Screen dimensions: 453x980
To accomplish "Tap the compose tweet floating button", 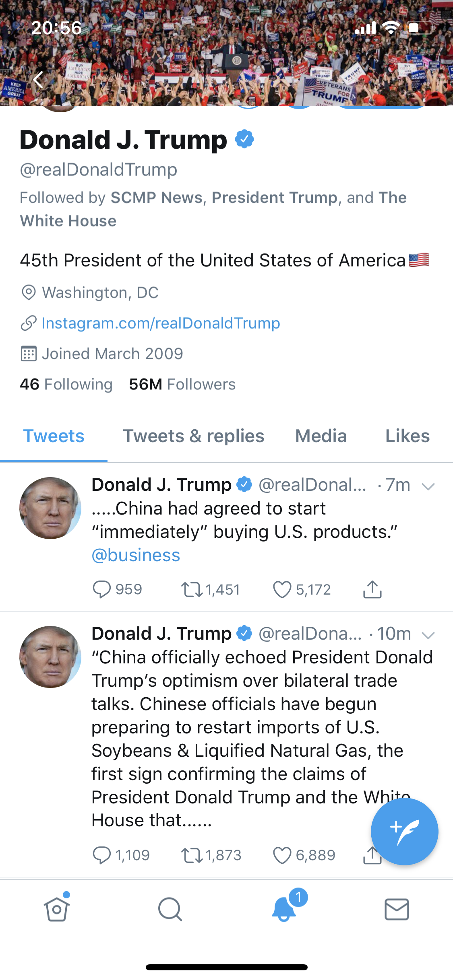I will coord(404,832).
